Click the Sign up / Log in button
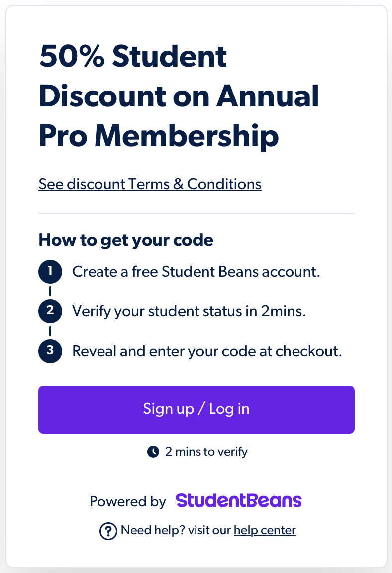Screen dimensions: 392x573 (x=196, y=410)
